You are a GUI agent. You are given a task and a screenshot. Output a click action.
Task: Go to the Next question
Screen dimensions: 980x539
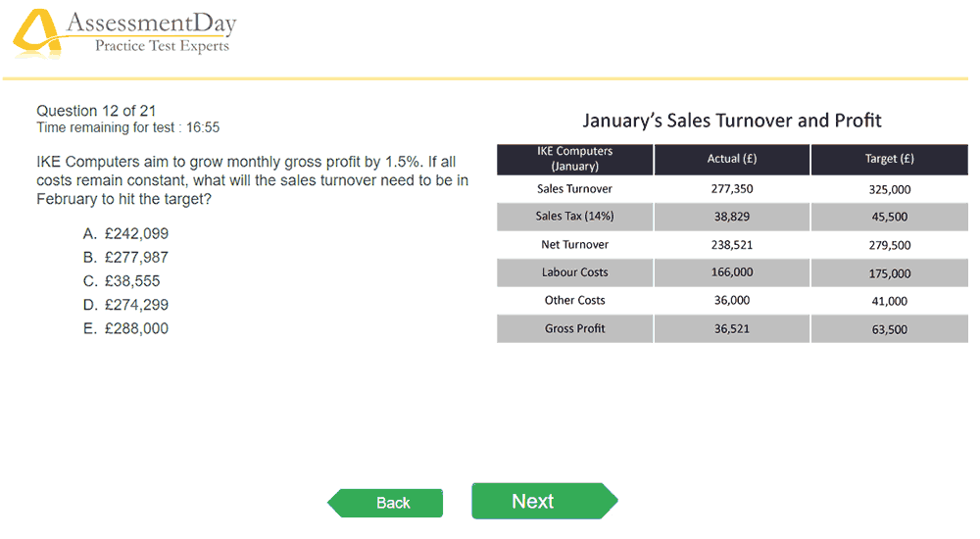pos(544,501)
